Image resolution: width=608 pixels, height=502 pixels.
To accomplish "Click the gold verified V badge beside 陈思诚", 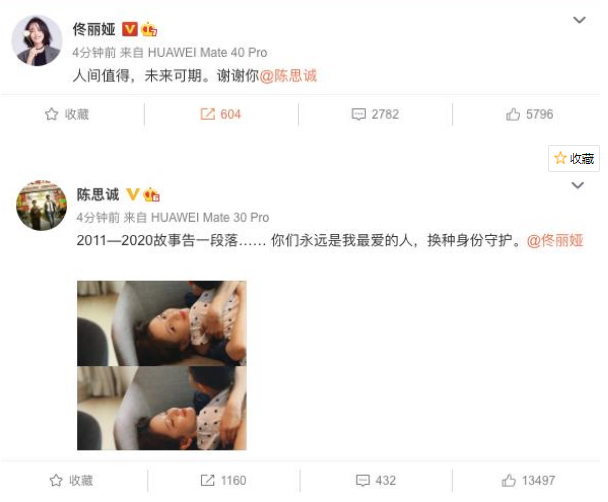I will pos(133,194).
